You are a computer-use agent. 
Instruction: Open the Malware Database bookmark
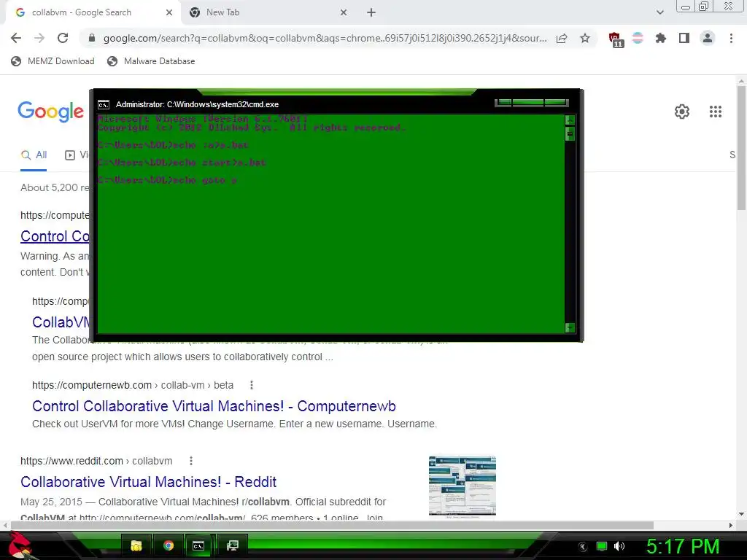click(152, 61)
